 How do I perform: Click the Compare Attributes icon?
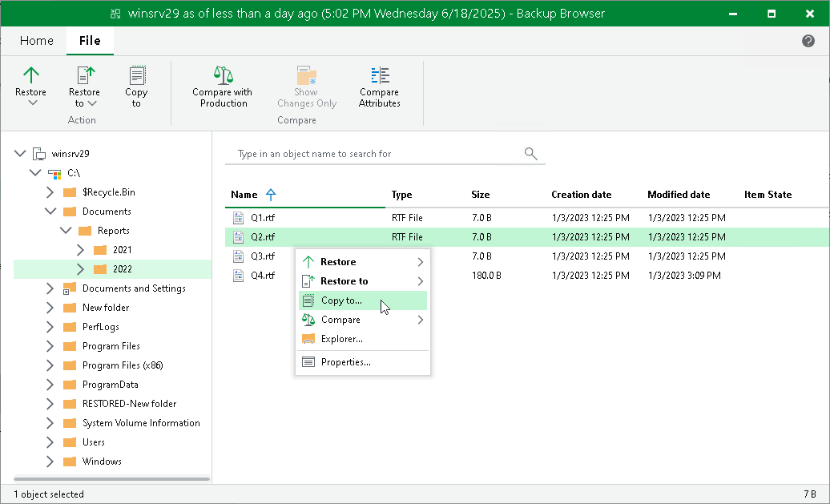(x=380, y=75)
